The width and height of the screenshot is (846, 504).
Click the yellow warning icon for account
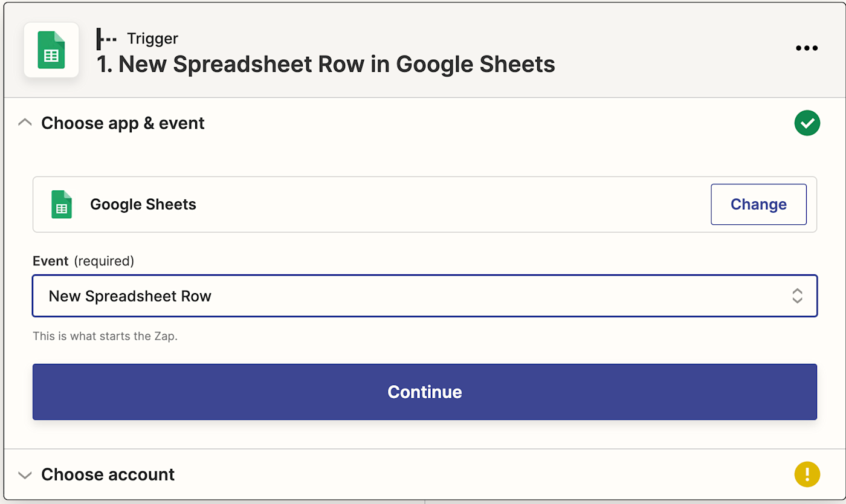807,474
